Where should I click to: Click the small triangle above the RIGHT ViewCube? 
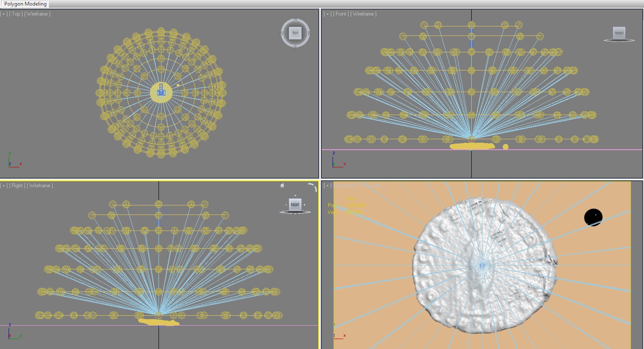[295, 196]
